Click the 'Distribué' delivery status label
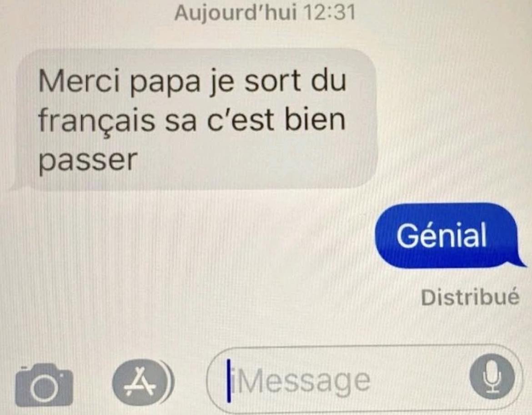Image resolution: width=532 pixels, height=415 pixels. (x=470, y=297)
